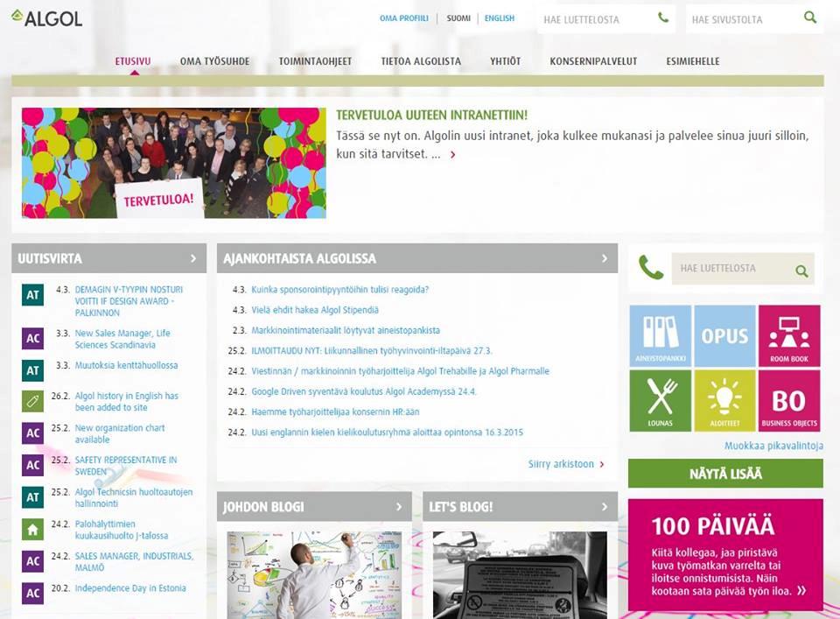
Task: Open the Aloitteet lightbulb tile
Action: pos(724,400)
